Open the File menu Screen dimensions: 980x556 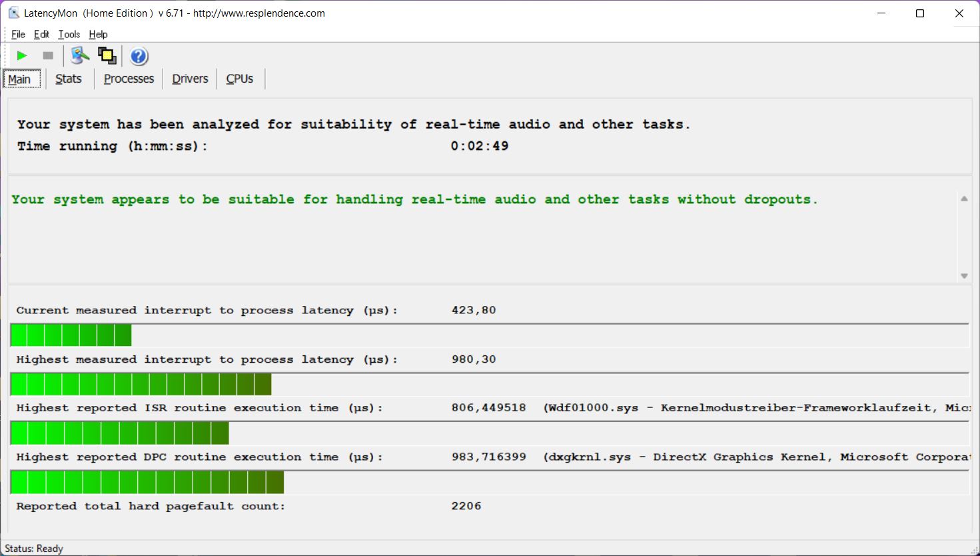coord(19,34)
